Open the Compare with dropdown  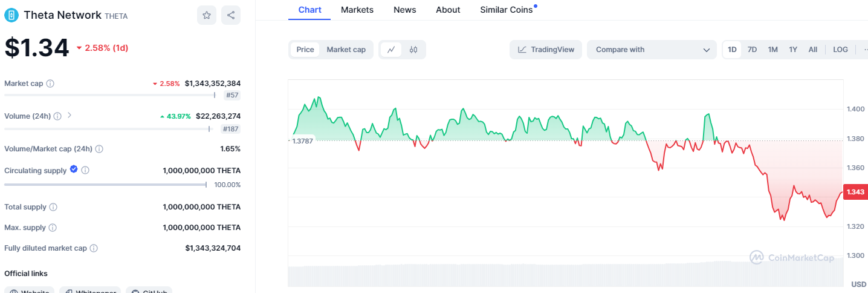click(652, 50)
